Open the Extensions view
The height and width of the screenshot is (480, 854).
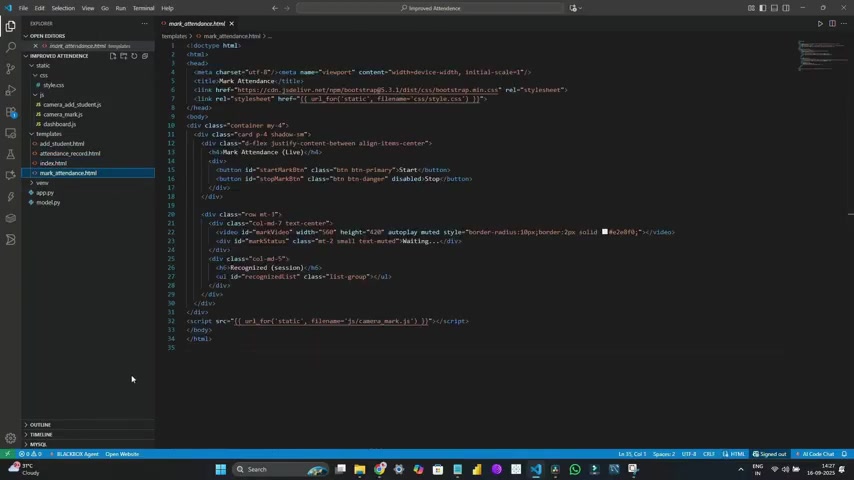pyautogui.click(x=11, y=111)
